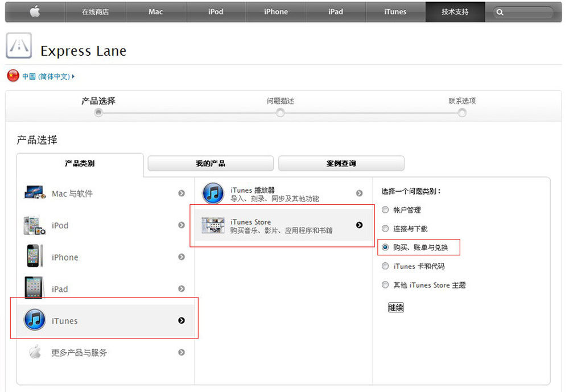Click the iPhone label in category list
This screenshot has width=569, height=392.
coord(65,257)
